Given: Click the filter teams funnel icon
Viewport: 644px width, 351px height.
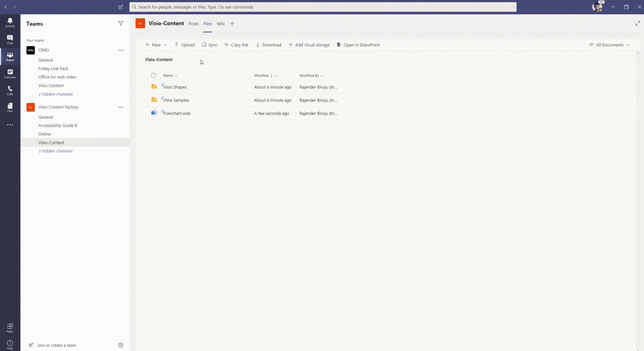Looking at the screenshot, I should point(121,23).
